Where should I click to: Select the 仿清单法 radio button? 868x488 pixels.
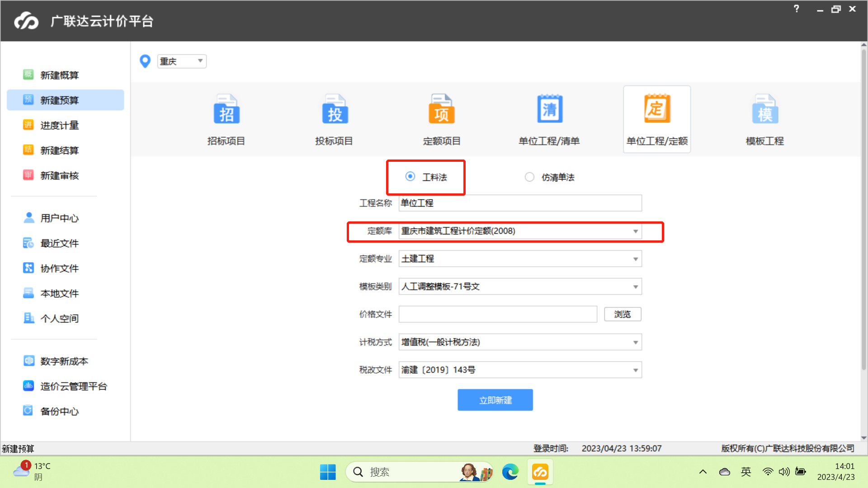point(529,177)
